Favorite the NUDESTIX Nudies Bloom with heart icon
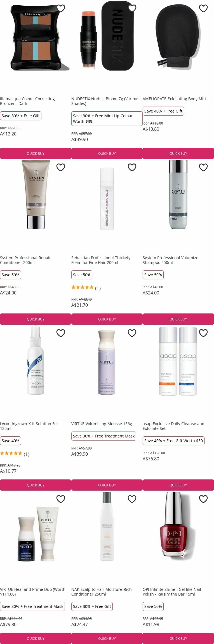Viewport: 214px width, 644px height. pos(132,8)
